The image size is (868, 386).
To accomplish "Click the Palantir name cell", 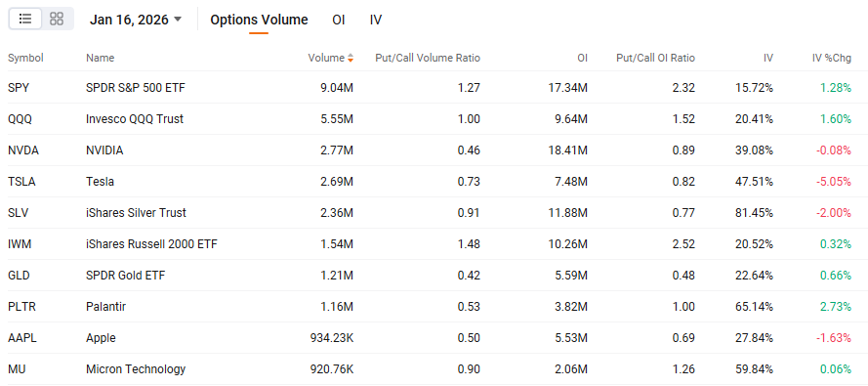I will (105, 306).
